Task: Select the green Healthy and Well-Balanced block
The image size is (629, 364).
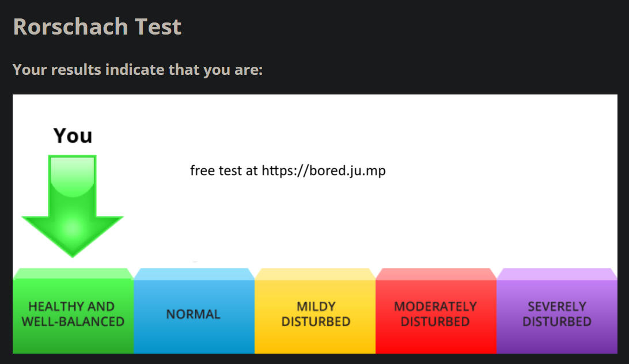Action: [73, 314]
